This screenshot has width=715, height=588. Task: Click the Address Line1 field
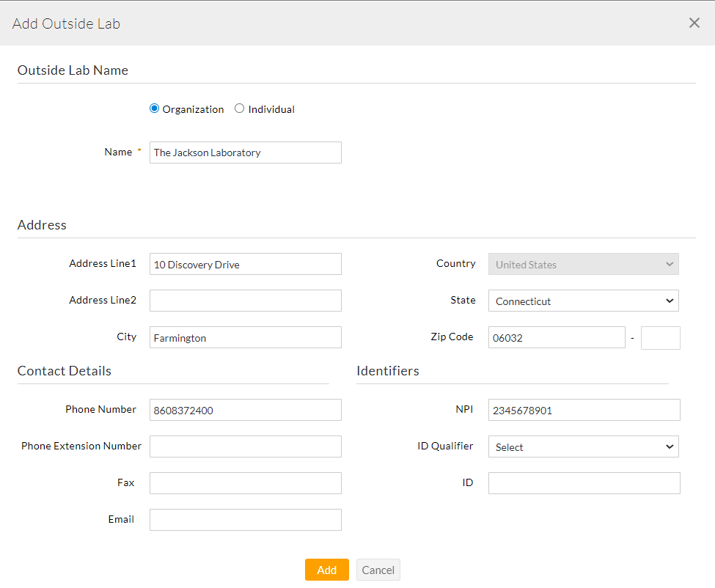click(x=245, y=264)
